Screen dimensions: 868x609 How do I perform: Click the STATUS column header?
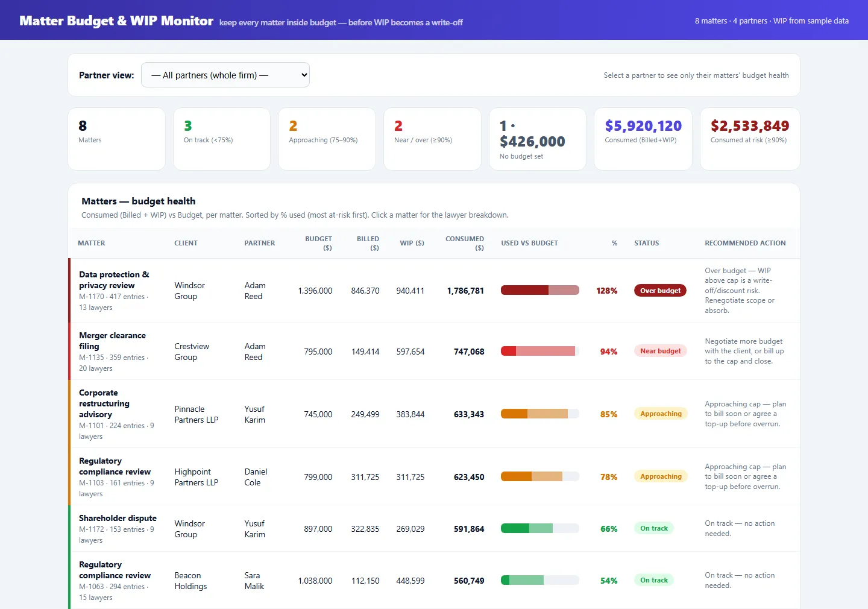[647, 243]
